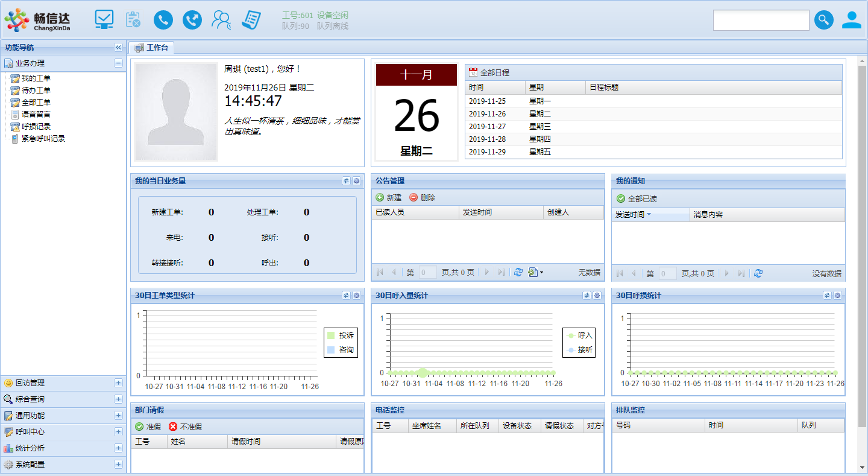Open settings gear of 我的当日业务量 panel
This screenshot has height=476, width=868.
click(x=356, y=181)
